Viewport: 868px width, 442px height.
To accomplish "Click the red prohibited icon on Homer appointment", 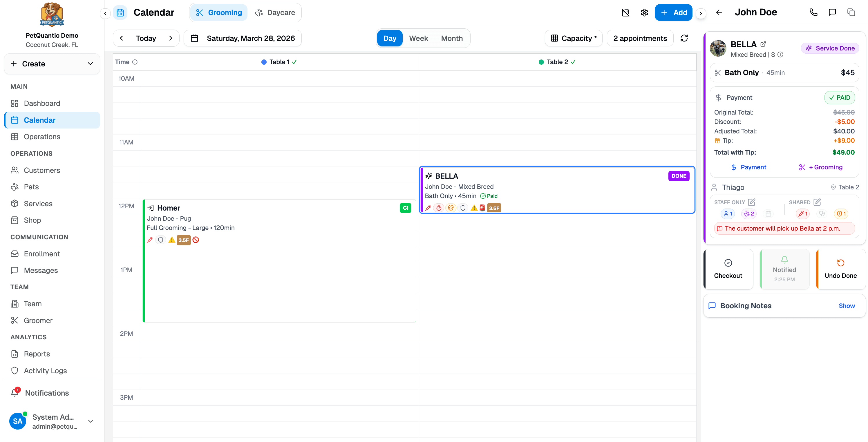I will pyautogui.click(x=196, y=240).
